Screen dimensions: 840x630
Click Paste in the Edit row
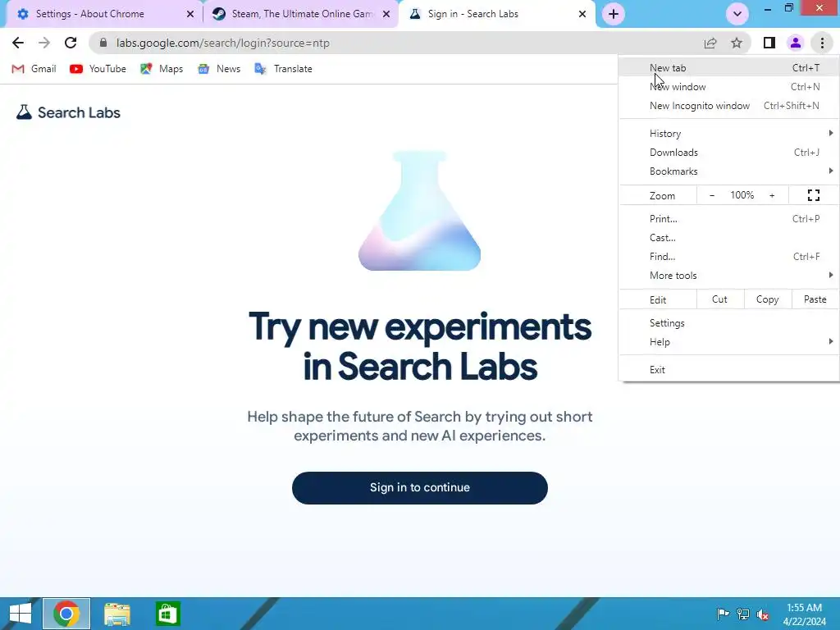coord(815,299)
